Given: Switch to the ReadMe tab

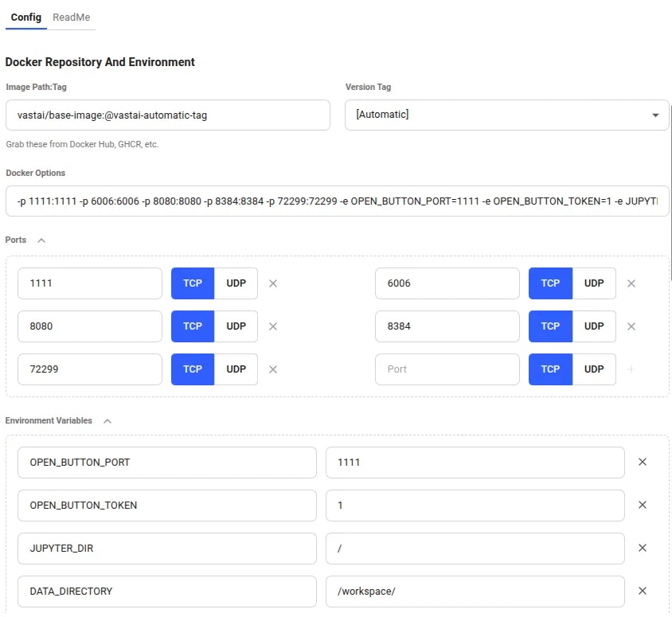Looking at the screenshot, I should tap(71, 17).
